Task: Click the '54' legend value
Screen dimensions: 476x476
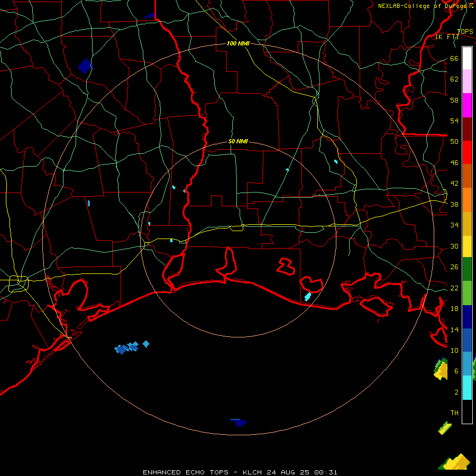Action: tap(454, 121)
